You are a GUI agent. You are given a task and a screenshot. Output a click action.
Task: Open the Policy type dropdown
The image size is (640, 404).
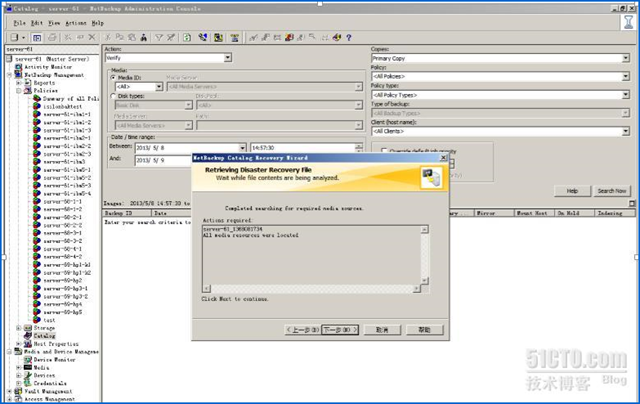click(626, 95)
